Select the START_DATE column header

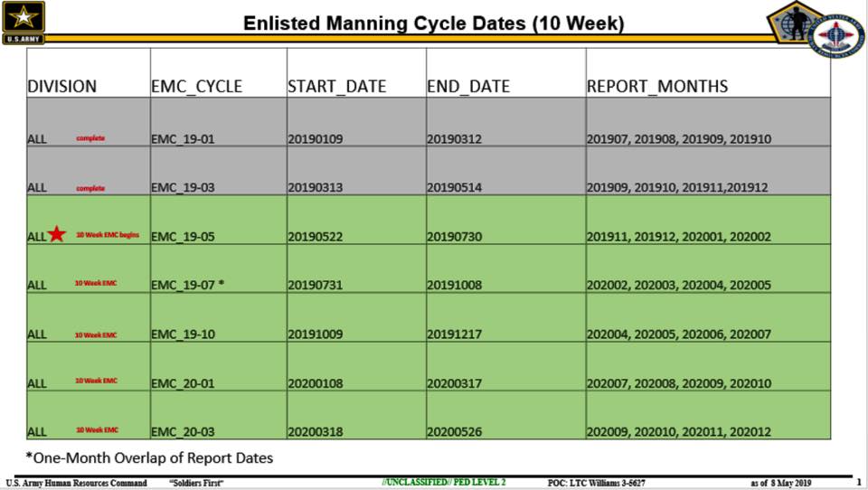tap(336, 87)
